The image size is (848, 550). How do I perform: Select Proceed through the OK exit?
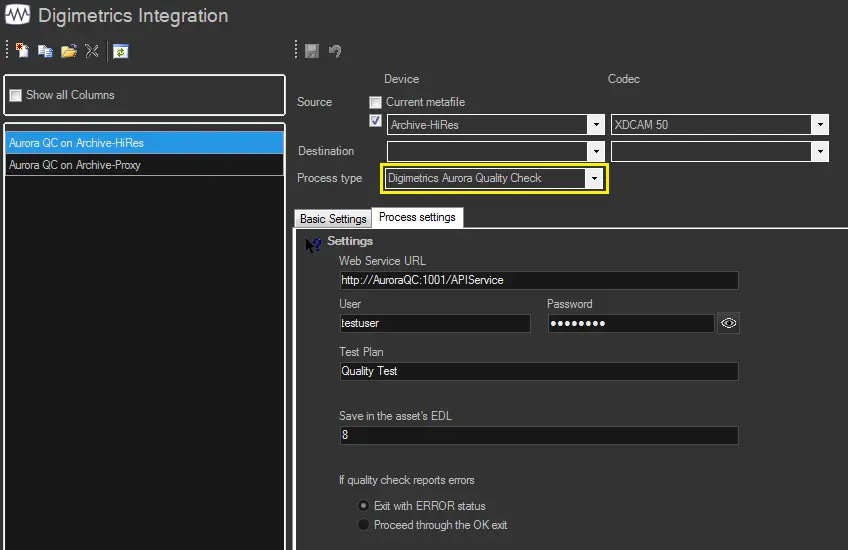point(363,525)
